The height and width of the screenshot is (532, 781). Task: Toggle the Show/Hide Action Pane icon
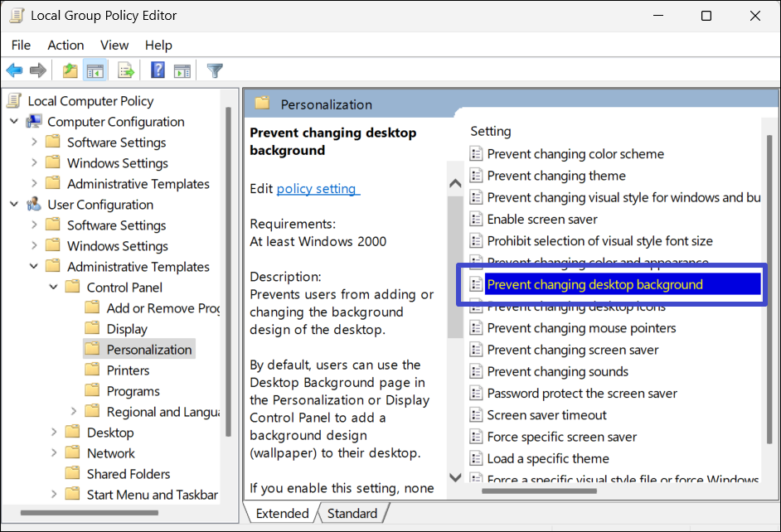pos(182,71)
